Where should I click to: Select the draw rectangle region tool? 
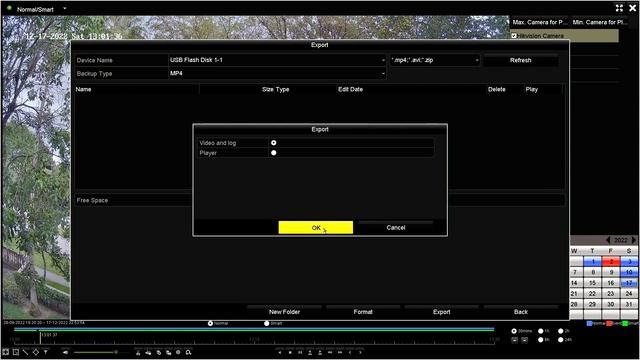[16, 352]
